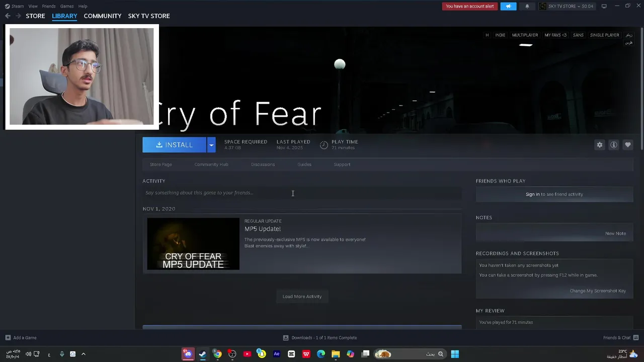Click the Downloads status icon
Screen dimensions: 644x362
[x=286, y=338]
